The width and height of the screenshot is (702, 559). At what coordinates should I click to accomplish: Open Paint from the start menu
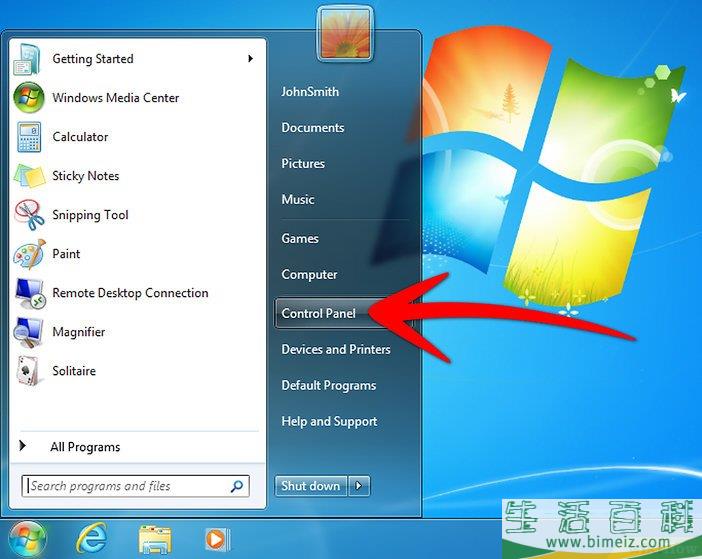point(66,254)
